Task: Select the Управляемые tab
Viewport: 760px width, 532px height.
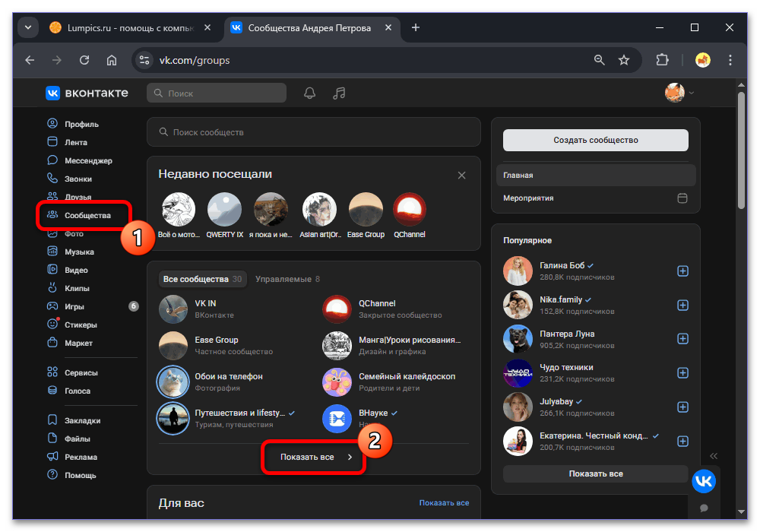Action: click(287, 279)
